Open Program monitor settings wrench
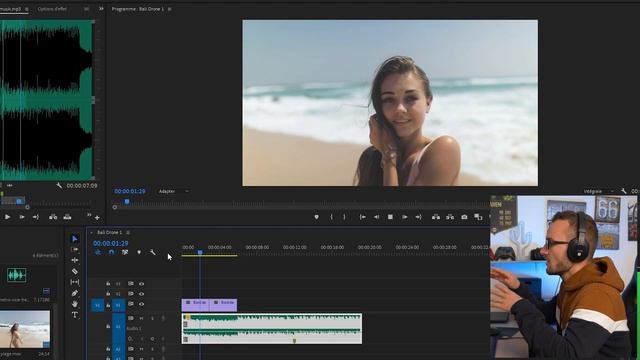 tap(624, 191)
